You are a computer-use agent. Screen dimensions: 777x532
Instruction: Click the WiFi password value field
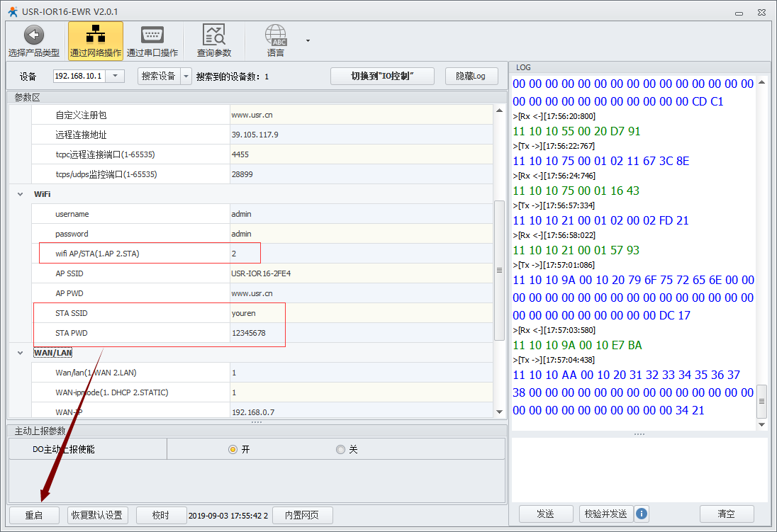(362, 234)
